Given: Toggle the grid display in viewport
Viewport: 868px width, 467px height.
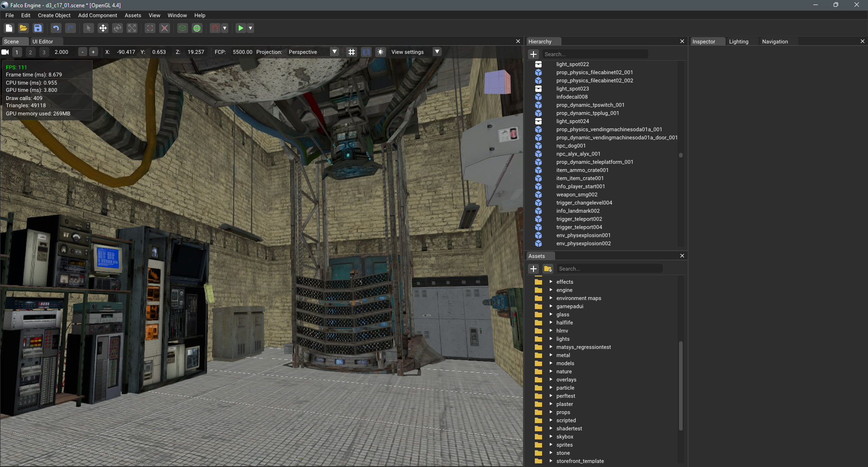Looking at the screenshot, I should 352,52.
